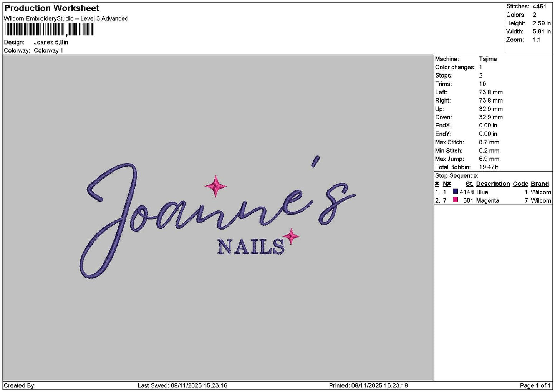Click the 'Color changes:' label
Viewport: 555px width, 392px height.
pyautogui.click(x=455, y=67)
